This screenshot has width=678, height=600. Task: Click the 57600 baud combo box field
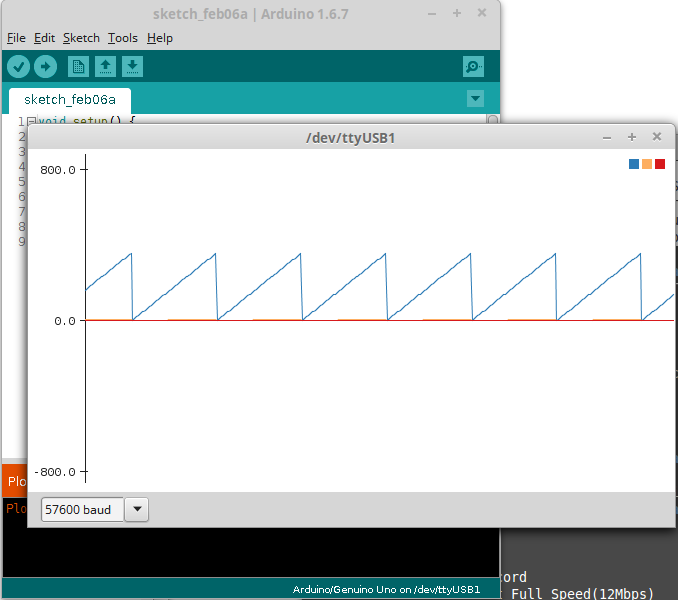pyautogui.click(x=83, y=510)
